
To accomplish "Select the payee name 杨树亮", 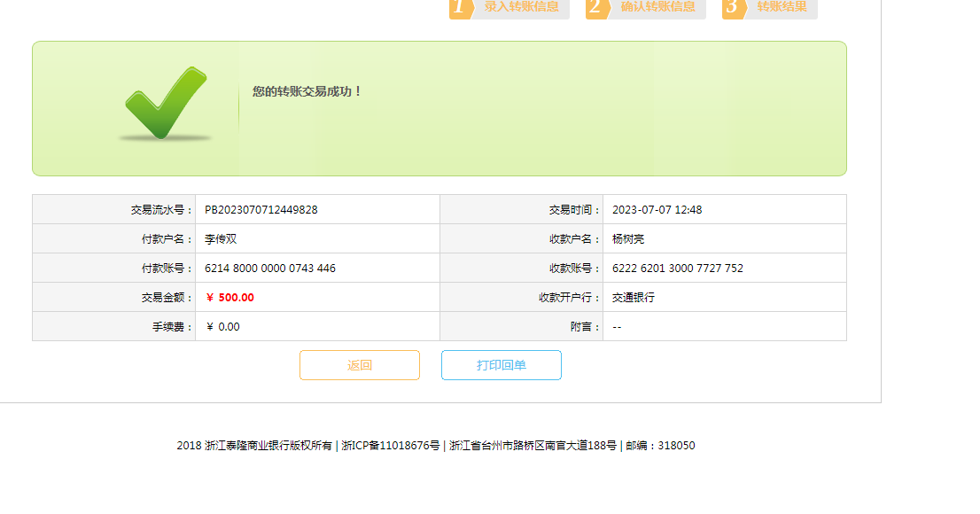I will [628, 239].
